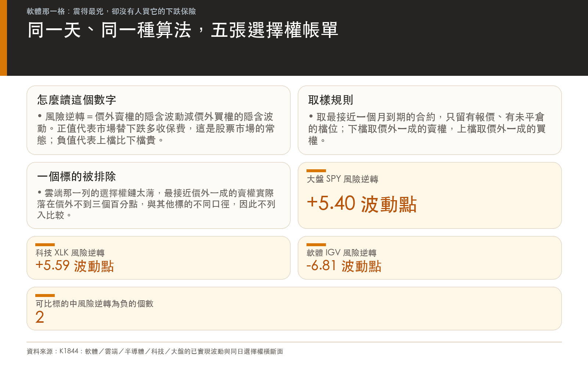This screenshot has height=368, width=588.
Task: Select the count value 2
Action: coord(40,317)
